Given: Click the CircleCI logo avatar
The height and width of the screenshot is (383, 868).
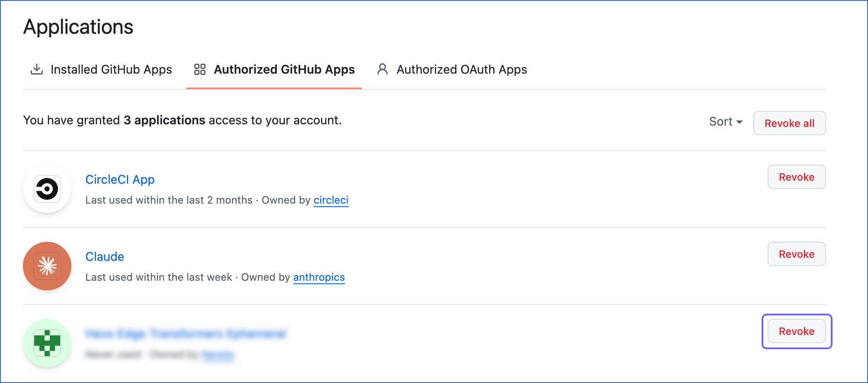Looking at the screenshot, I should point(47,189).
